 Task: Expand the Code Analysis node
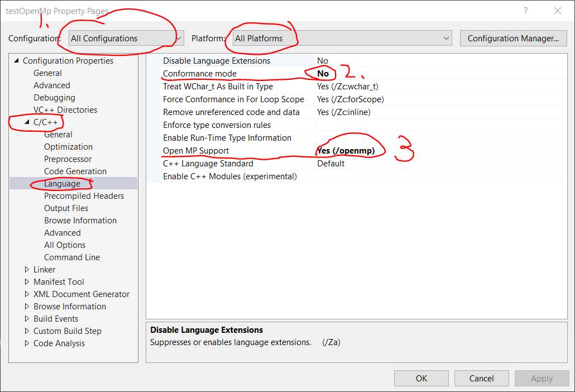26,343
